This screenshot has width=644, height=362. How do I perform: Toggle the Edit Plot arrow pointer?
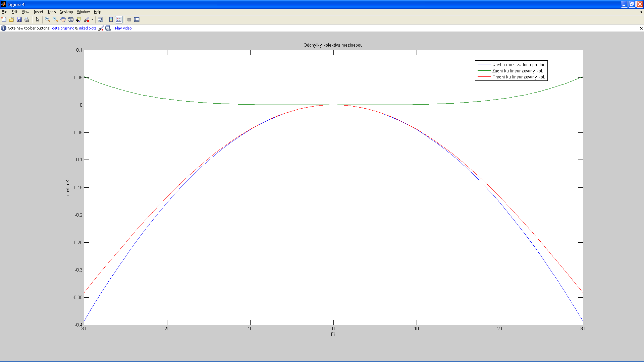(38, 19)
